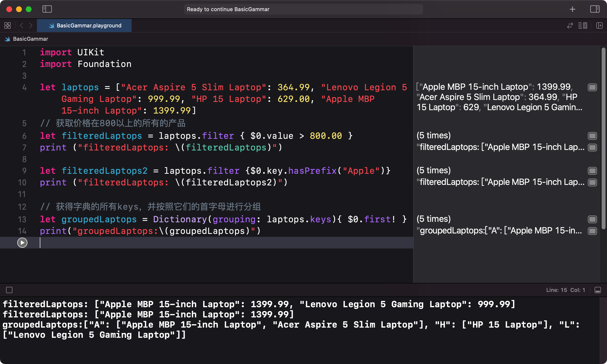Click the filteredLaptops variable on line 6

click(x=101, y=136)
